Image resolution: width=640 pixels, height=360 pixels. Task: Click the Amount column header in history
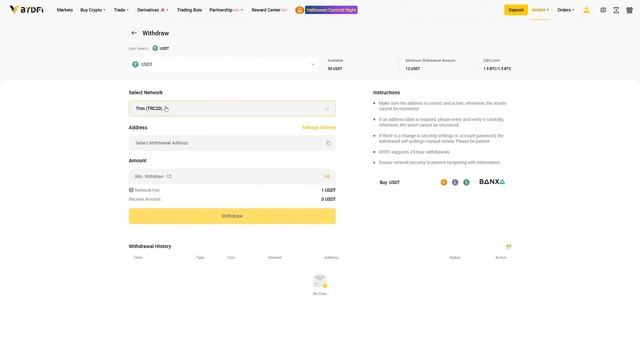tap(275, 258)
